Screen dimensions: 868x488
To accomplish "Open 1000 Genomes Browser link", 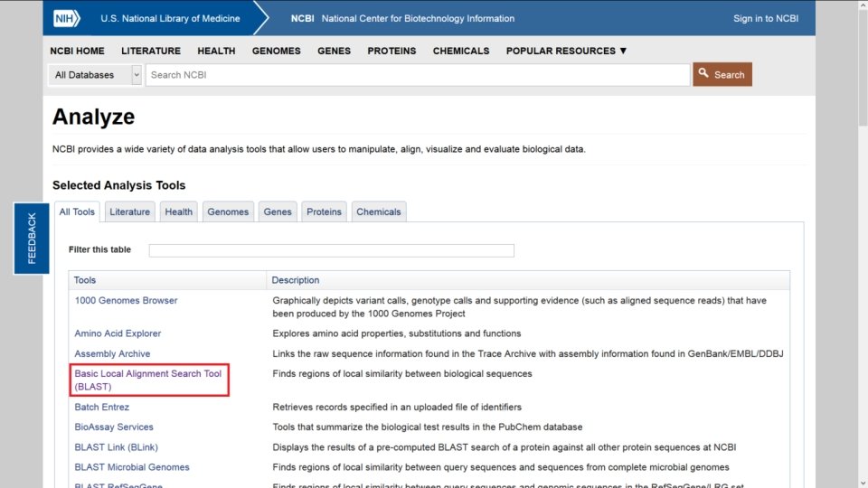I will coord(126,300).
